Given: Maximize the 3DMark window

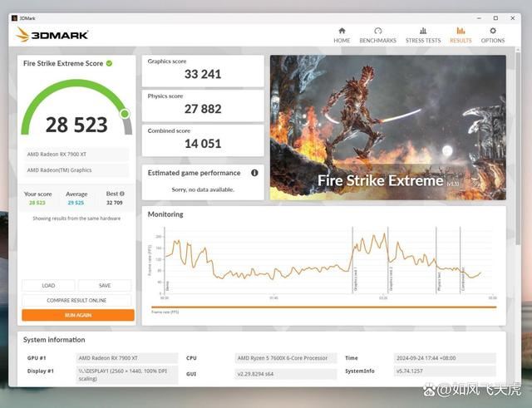Looking at the screenshot, I should coord(495,17).
